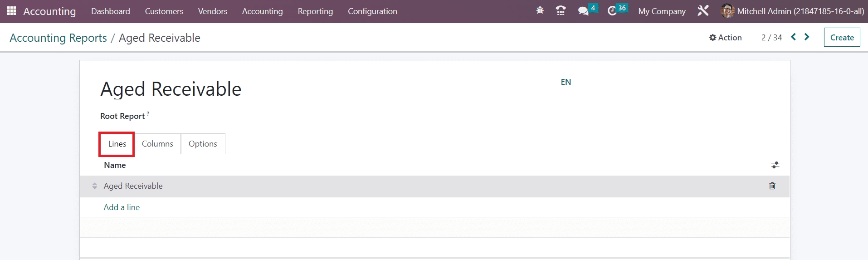Click the wrench tools icon
Image resolution: width=868 pixels, height=260 pixels.
(x=703, y=11)
